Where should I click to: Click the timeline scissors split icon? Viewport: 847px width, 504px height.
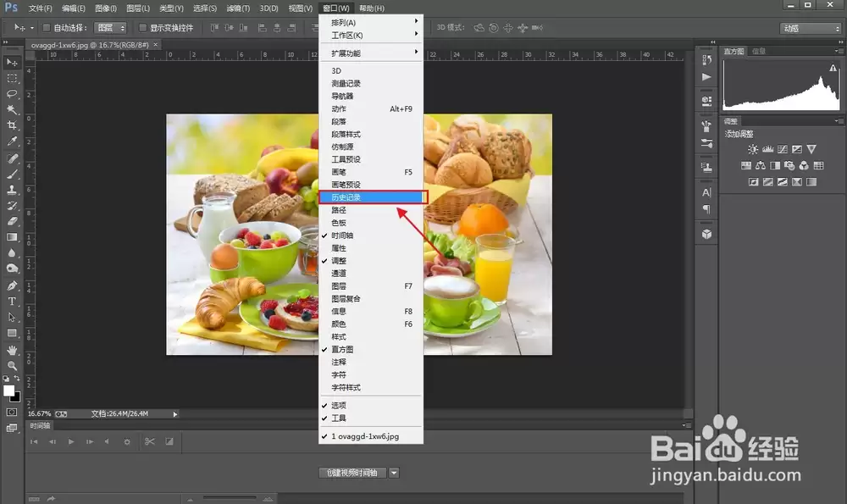click(x=150, y=441)
